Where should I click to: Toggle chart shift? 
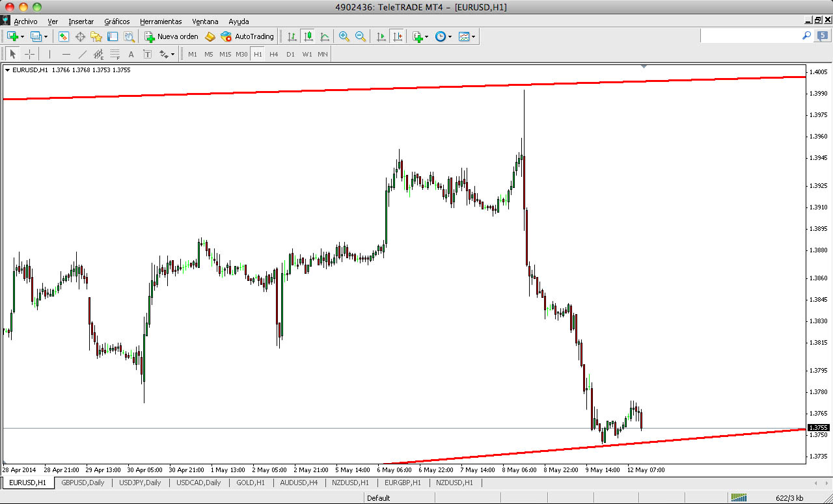(398, 36)
